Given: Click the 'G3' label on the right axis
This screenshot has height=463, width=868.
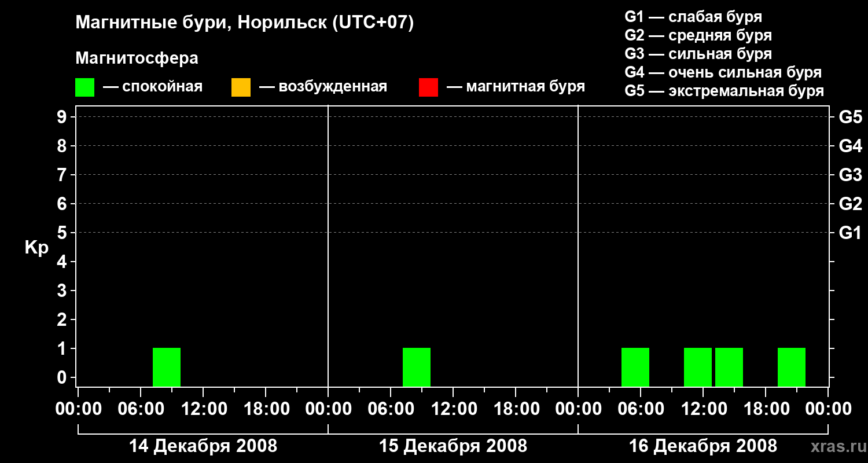Looking at the screenshot, I should tap(850, 175).
